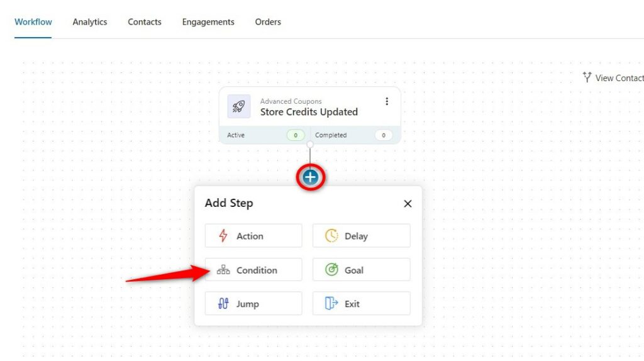Open the Orders tab
This screenshot has width=644, height=361.
[268, 22]
